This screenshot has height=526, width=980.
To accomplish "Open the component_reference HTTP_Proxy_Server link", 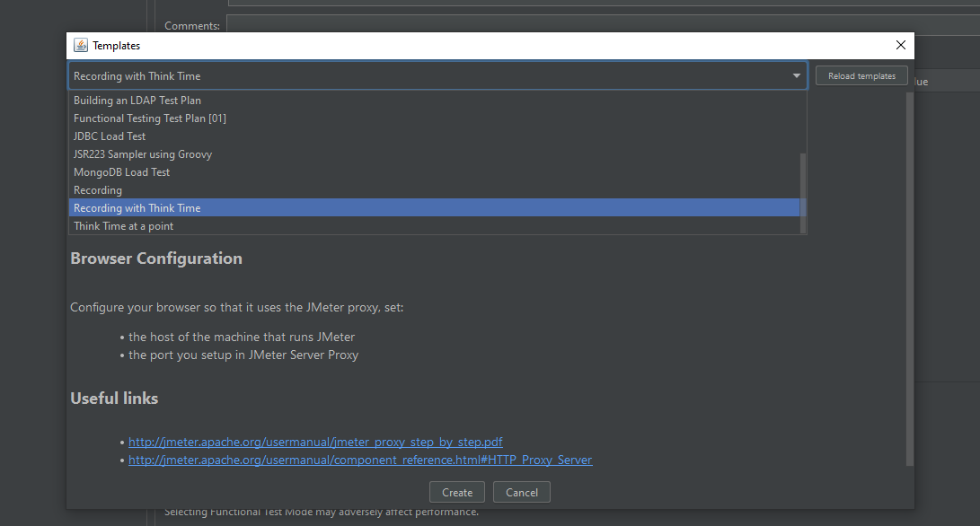I will [360, 460].
